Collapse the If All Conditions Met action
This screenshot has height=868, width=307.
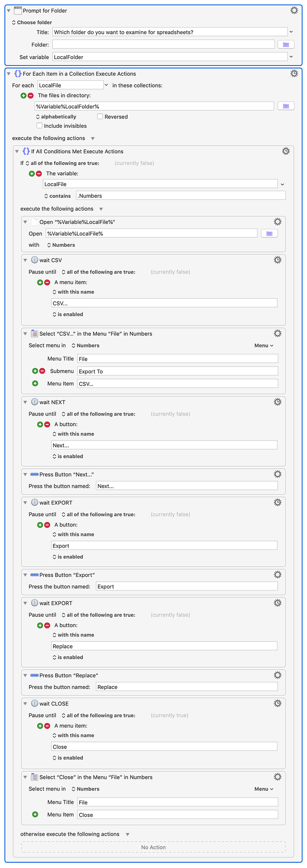[17, 151]
